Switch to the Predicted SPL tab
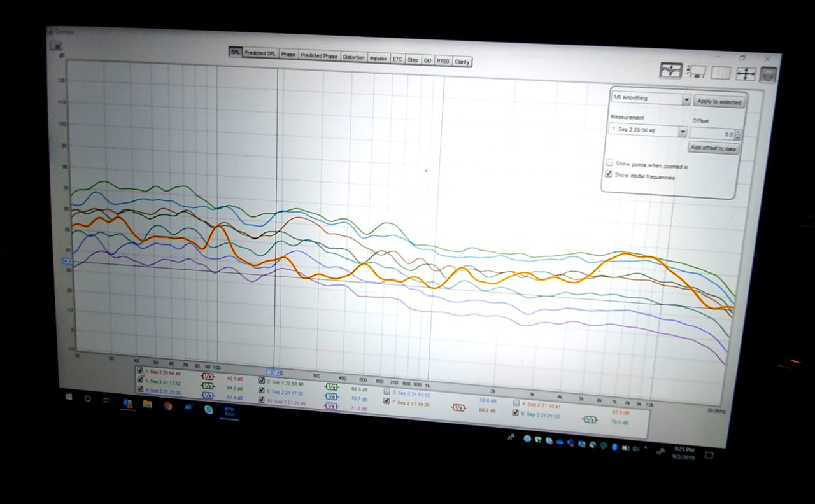Screen dimensions: 815x504 click(260, 53)
